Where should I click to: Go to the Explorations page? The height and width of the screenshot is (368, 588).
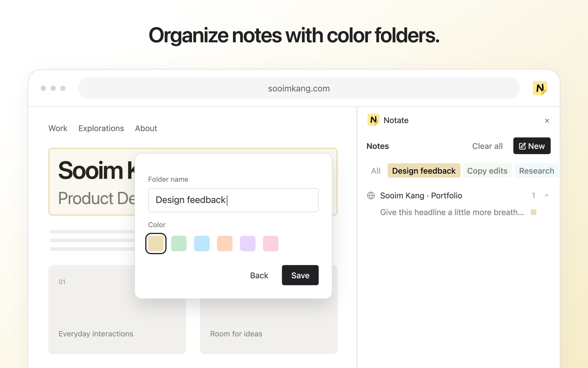[101, 128]
